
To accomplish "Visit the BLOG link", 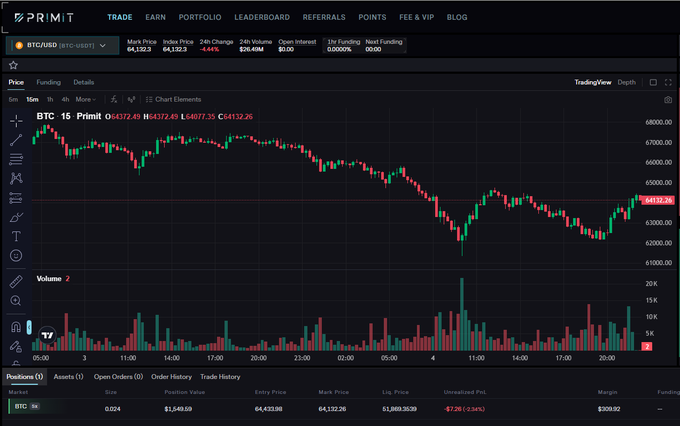I will pyautogui.click(x=457, y=17).
